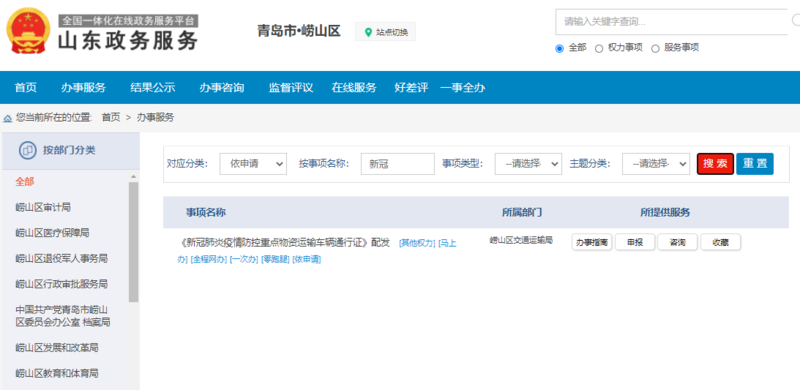Select 崂山区行政审批服务局 in the department list
Image resolution: width=800 pixels, height=390 pixels.
[61, 284]
